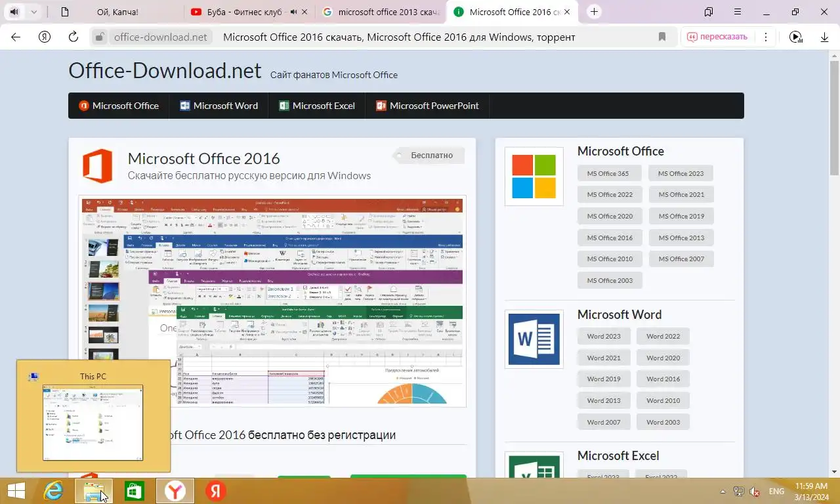This screenshot has width=840, height=504.
Task: Open the downloads arrow icon
Action: point(825,37)
